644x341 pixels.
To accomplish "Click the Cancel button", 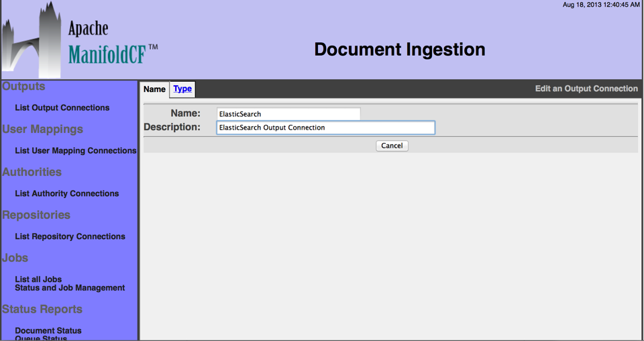I will [x=392, y=146].
